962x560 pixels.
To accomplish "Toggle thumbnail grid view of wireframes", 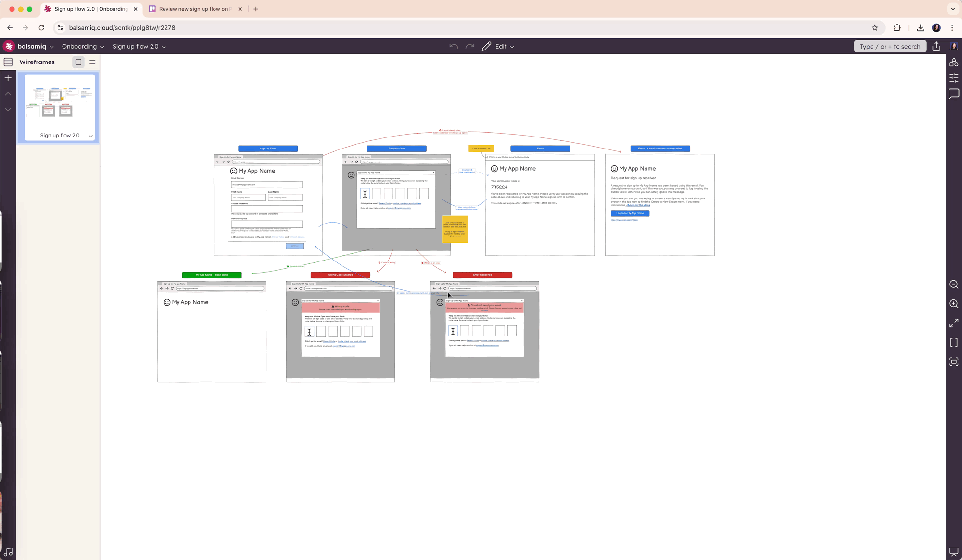I will (x=78, y=62).
